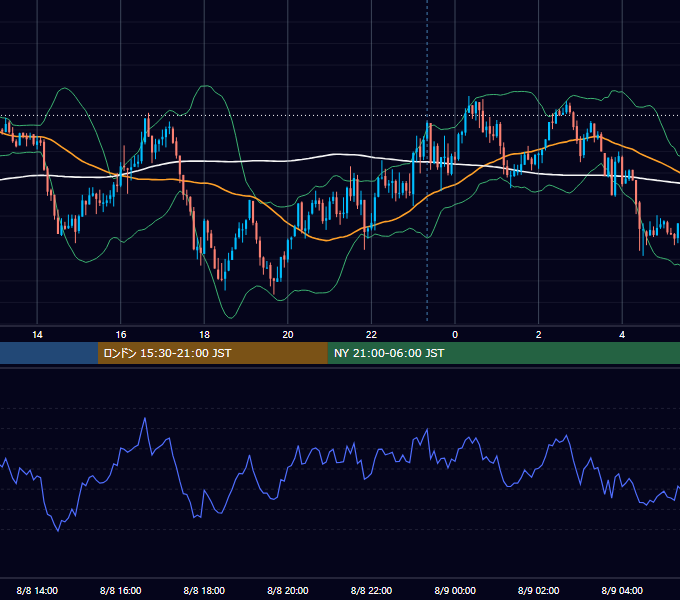This screenshot has height=600, width=680.
Task: Click the 8/8 20:00 date label
Action: (288, 590)
